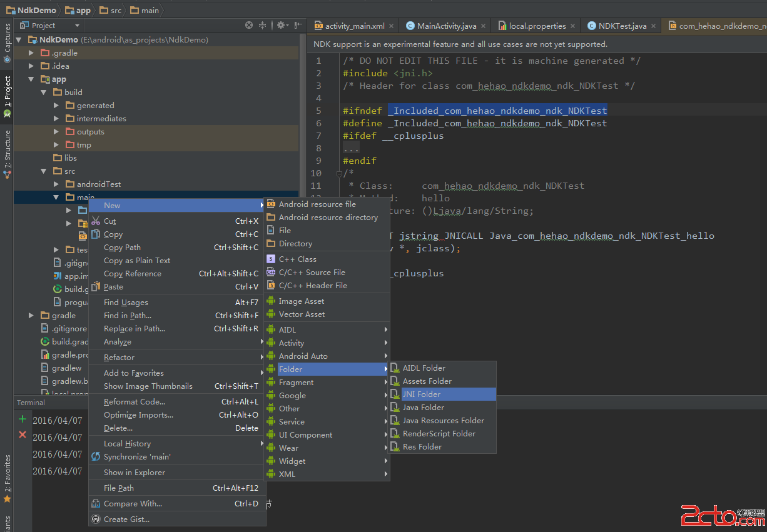Toggle the Structure side panel
Screen dimensions: 767x532
7,153
